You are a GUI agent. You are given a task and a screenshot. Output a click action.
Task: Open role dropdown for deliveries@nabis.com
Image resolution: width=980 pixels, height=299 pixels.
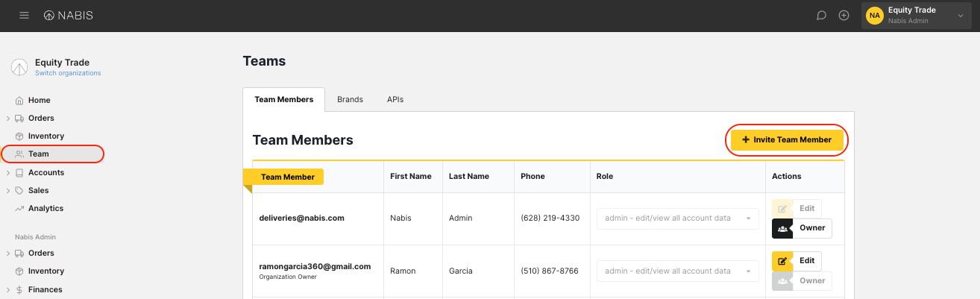click(x=677, y=218)
